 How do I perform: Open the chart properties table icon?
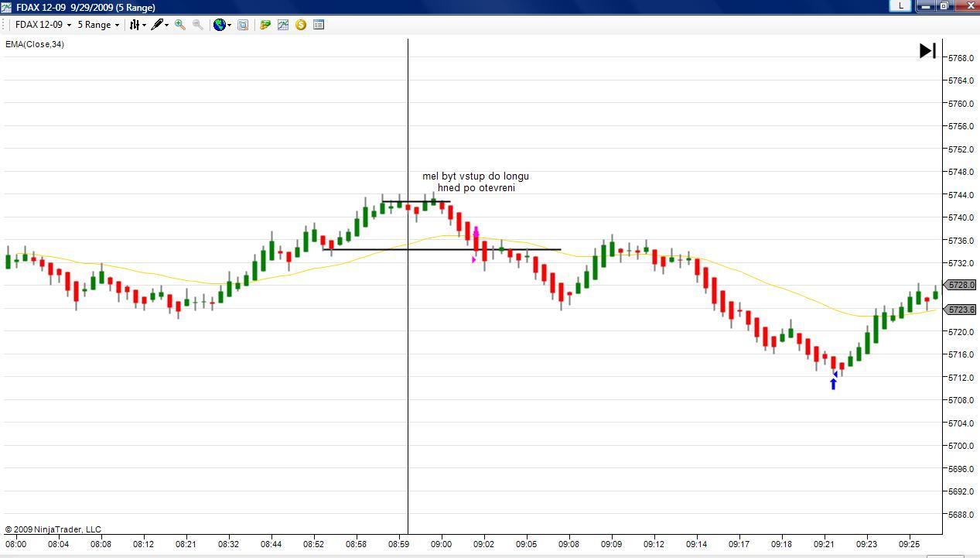(x=319, y=25)
